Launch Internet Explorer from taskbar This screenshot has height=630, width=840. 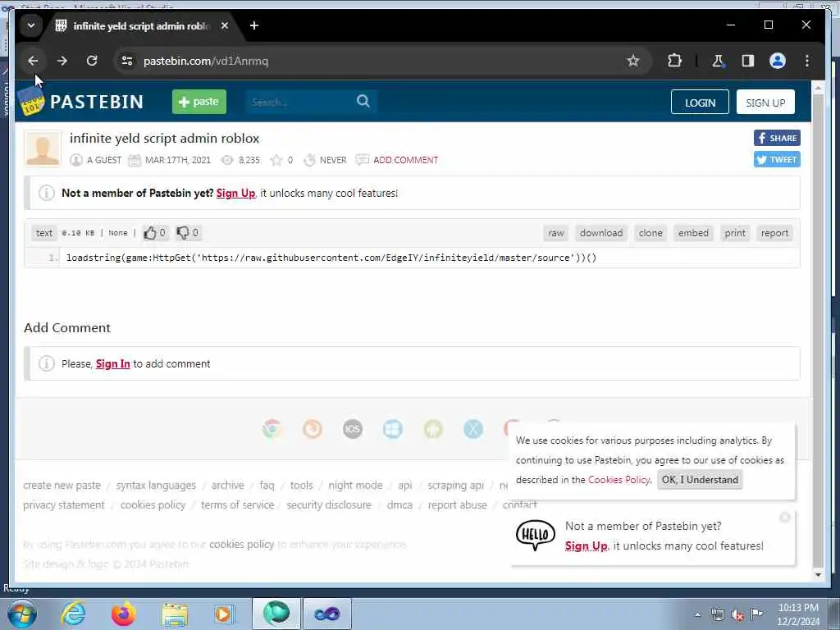pyautogui.click(x=73, y=614)
